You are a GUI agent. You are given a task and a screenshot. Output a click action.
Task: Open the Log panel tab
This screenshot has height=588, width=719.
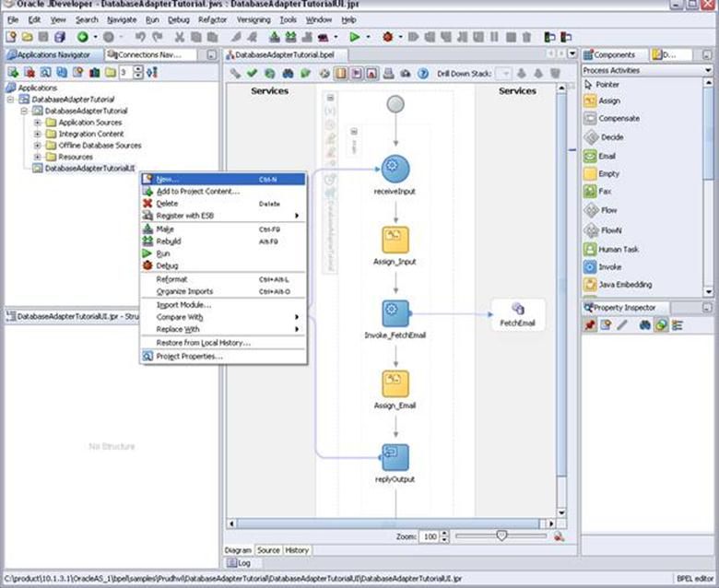coord(239,563)
